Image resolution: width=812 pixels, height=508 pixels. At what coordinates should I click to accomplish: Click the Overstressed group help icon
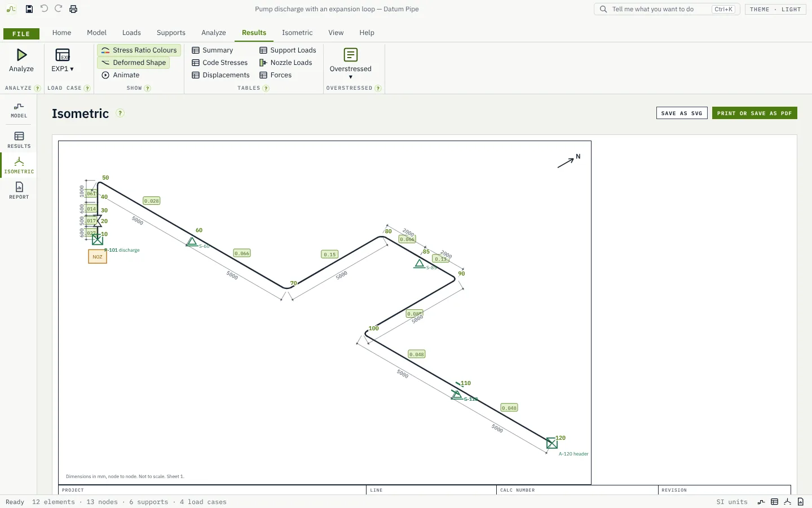(378, 88)
